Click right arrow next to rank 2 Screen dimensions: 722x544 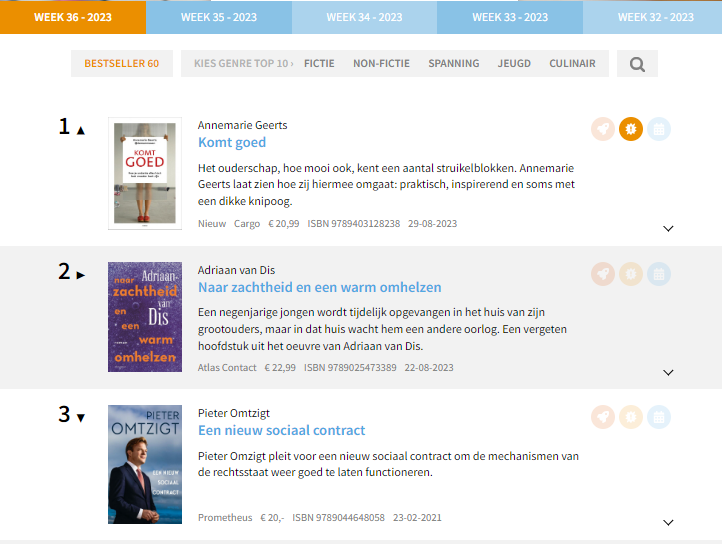(81, 275)
